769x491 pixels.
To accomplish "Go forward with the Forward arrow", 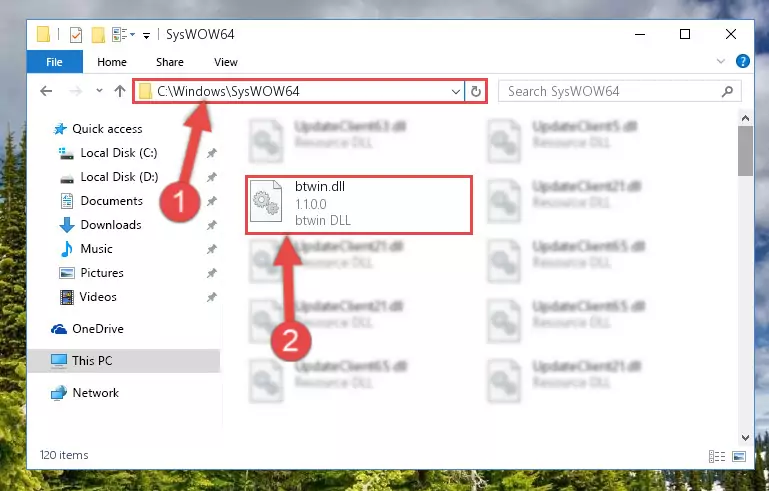I will [76, 91].
